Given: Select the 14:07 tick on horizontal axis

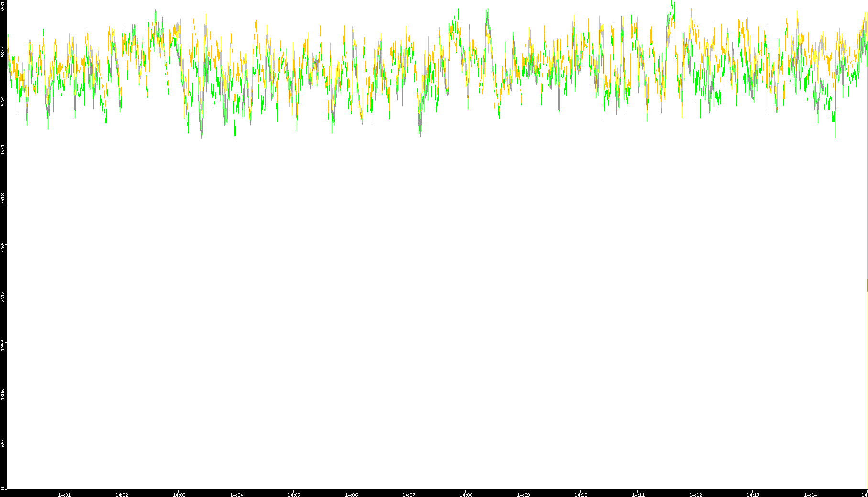Looking at the screenshot, I should coord(408,494).
